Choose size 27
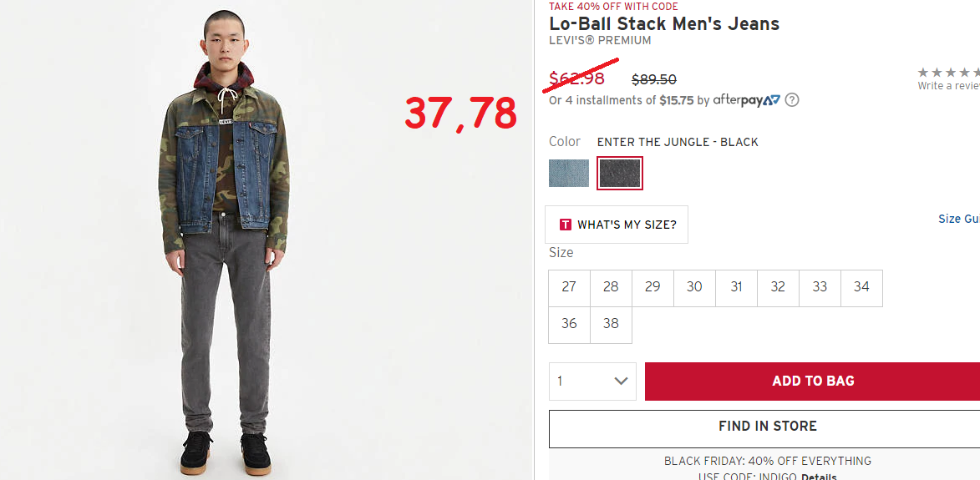 (x=569, y=288)
